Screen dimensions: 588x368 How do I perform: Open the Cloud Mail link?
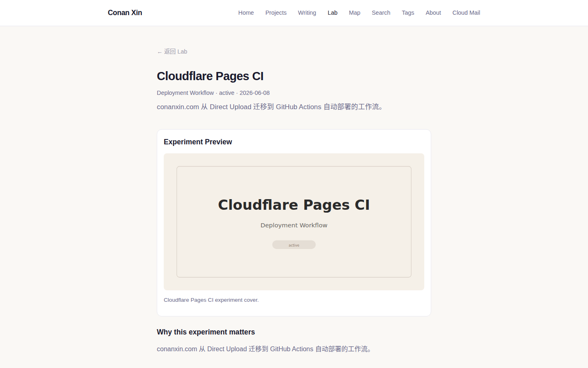tap(466, 13)
